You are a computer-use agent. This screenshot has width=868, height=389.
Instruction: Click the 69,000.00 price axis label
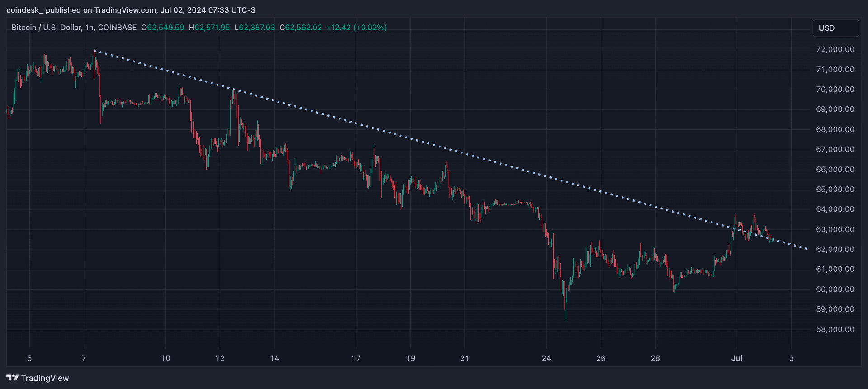[835, 109]
